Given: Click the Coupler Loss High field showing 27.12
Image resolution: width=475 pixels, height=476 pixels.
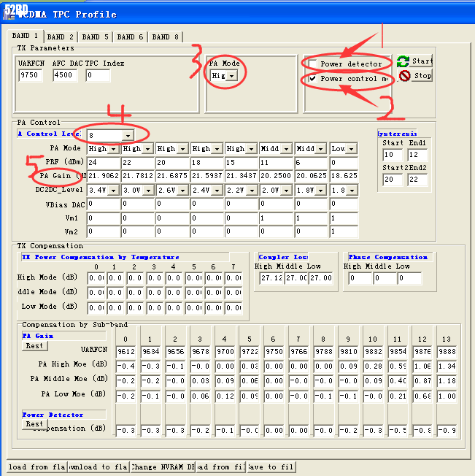Looking at the screenshot, I should pyautogui.click(x=271, y=278).
